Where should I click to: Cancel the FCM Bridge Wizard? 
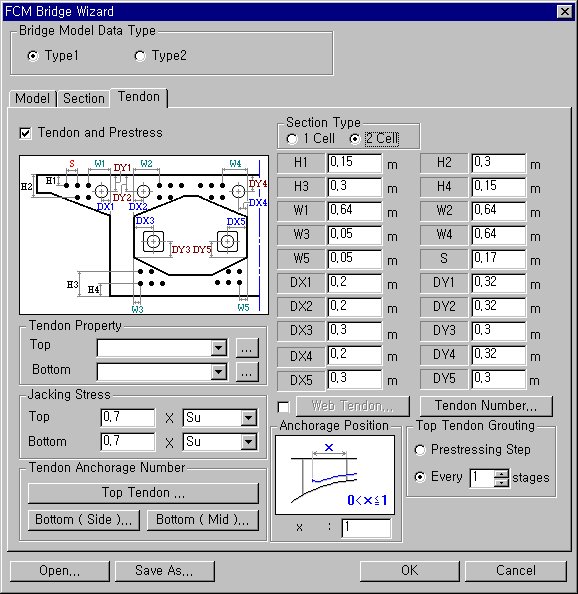pos(516,571)
